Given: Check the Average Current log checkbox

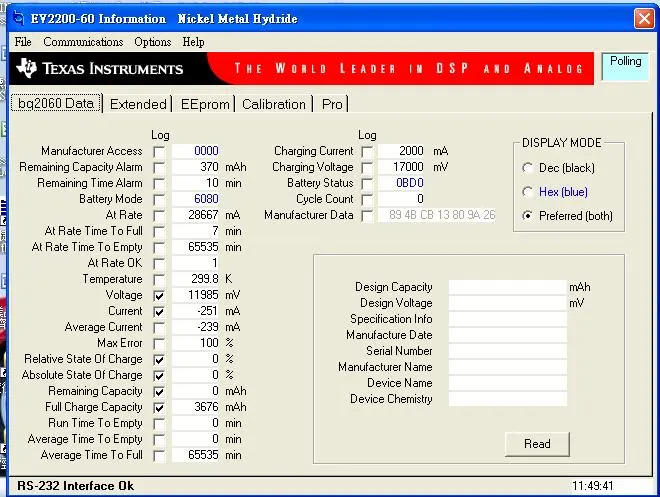Looking at the screenshot, I should (x=159, y=327).
